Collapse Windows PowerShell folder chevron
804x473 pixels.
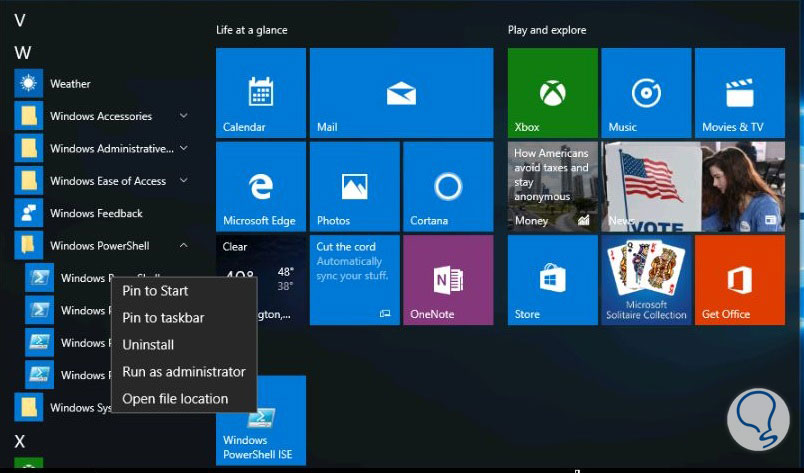click(x=184, y=245)
